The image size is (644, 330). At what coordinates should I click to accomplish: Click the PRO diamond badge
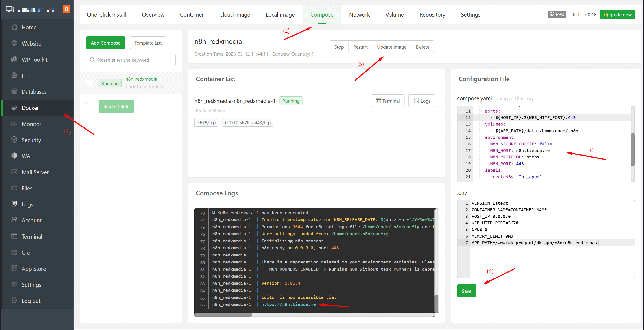tap(557, 15)
